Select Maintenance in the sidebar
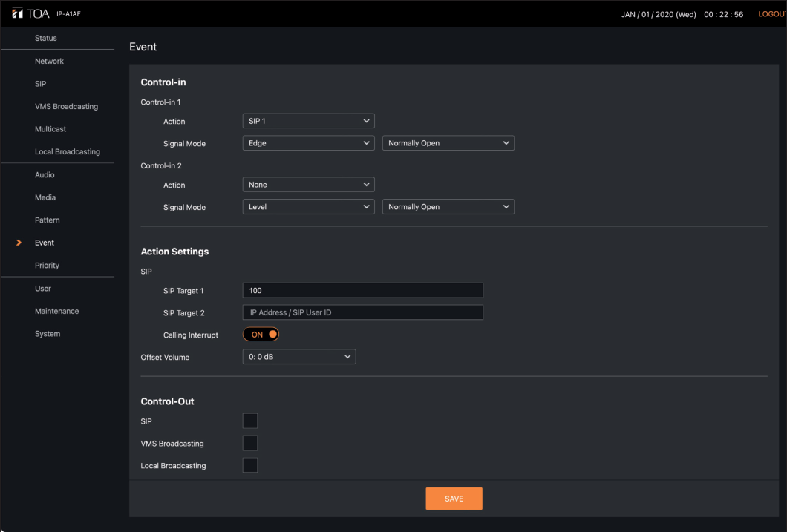This screenshot has width=787, height=532. coord(56,311)
